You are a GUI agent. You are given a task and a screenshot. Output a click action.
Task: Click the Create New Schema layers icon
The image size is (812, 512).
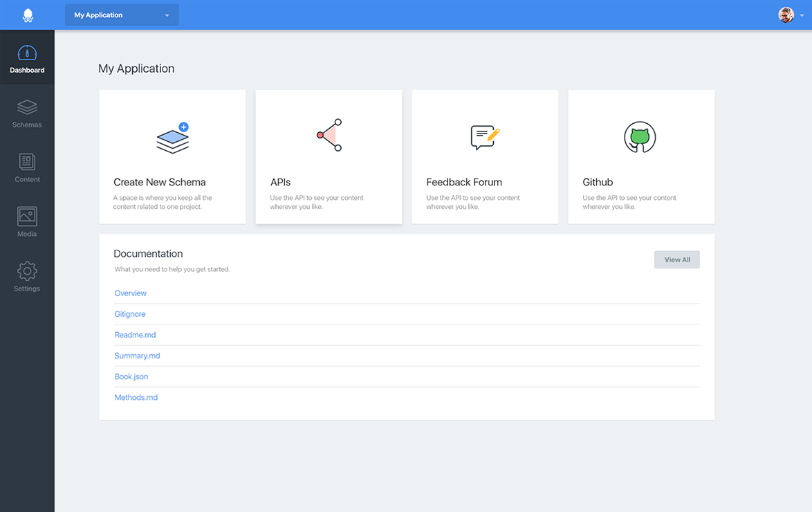(x=172, y=138)
